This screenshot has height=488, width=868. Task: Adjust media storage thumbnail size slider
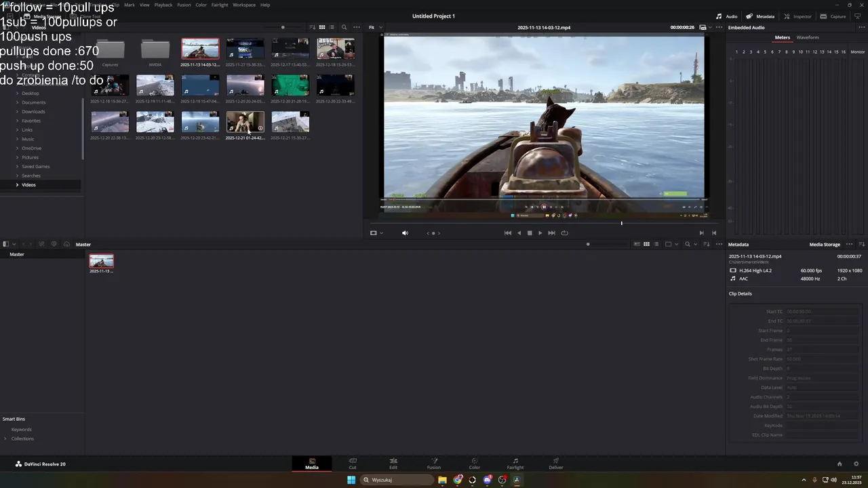pyautogui.click(x=283, y=27)
